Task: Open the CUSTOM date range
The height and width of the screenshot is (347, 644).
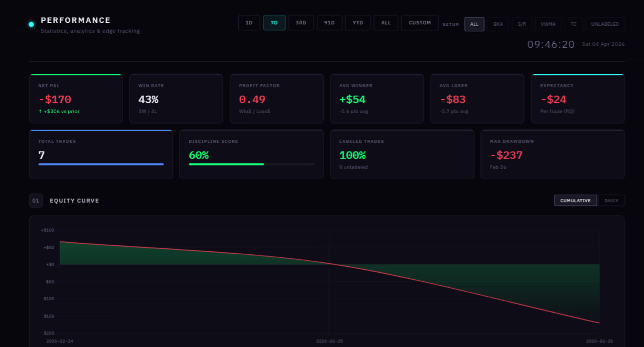Action: 420,23
